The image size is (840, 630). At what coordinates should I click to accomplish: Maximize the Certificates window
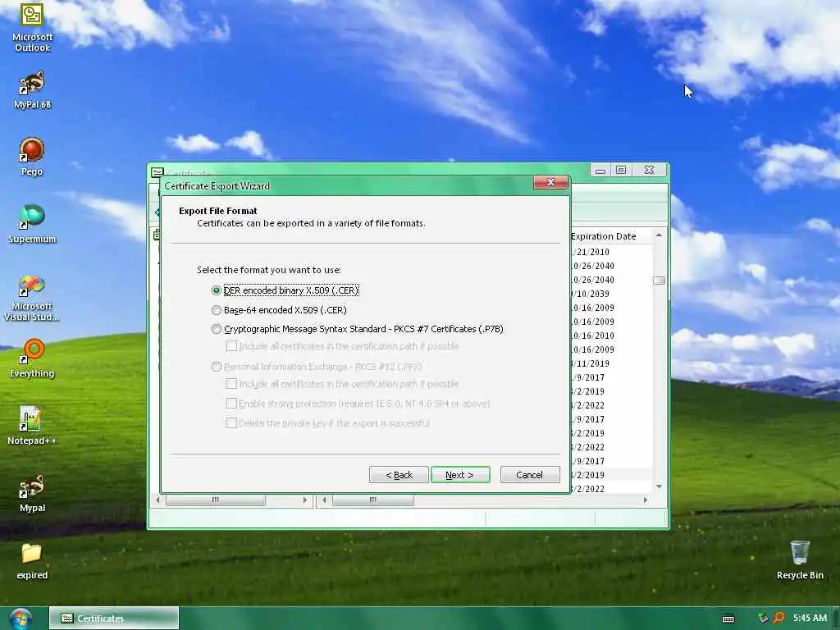pyautogui.click(x=621, y=171)
